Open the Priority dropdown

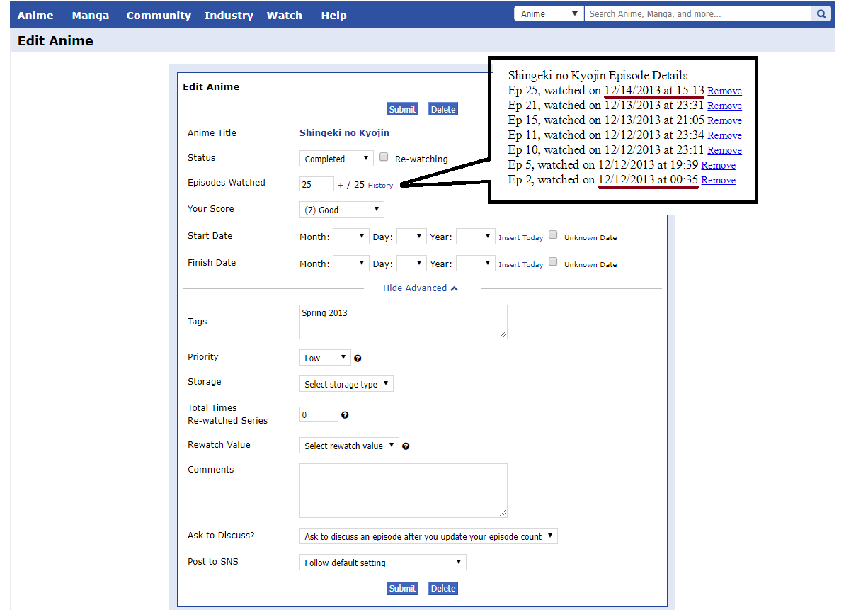(x=325, y=358)
